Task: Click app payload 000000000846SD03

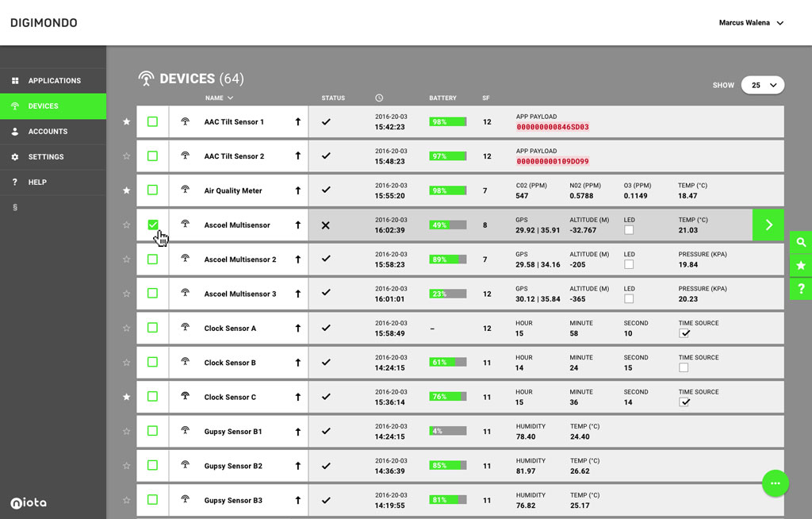Action: pyautogui.click(x=553, y=127)
